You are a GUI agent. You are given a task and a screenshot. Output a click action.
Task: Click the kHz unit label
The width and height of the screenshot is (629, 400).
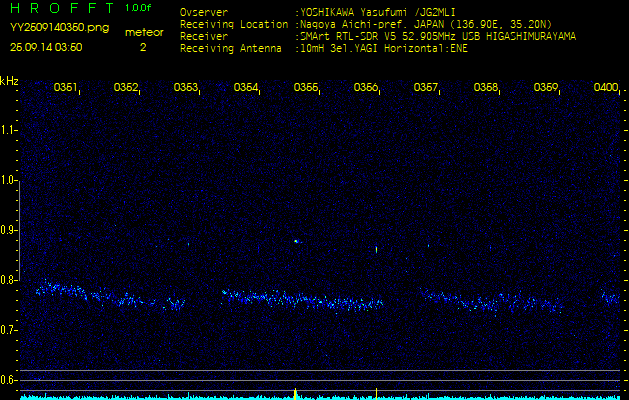(x=9, y=80)
